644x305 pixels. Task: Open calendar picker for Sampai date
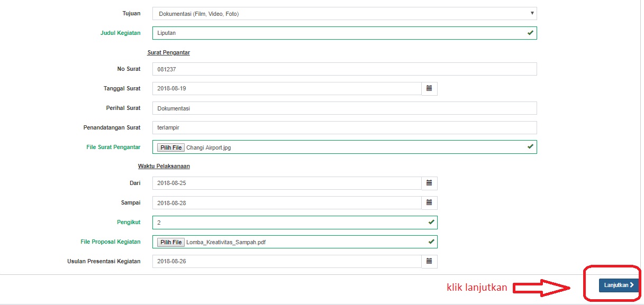coord(429,202)
